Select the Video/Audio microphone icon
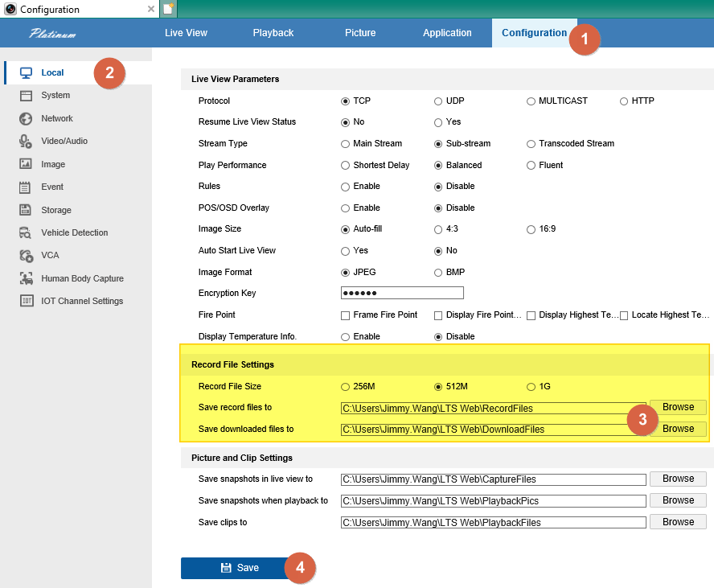Viewport: 714px width, 588px height. pos(26,142)
